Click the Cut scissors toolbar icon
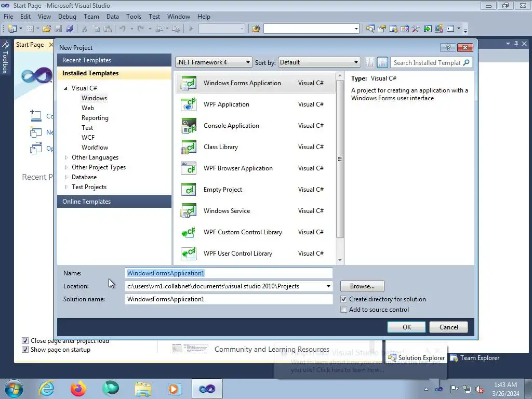Image resolution: width=532 pixels, height=399 pixels. click(x=85, y=29)
